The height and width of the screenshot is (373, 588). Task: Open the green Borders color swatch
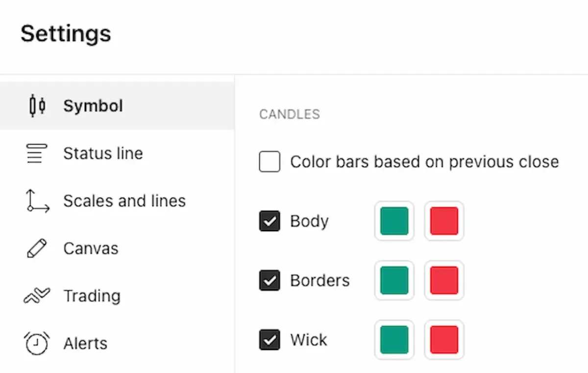[394, 280]
